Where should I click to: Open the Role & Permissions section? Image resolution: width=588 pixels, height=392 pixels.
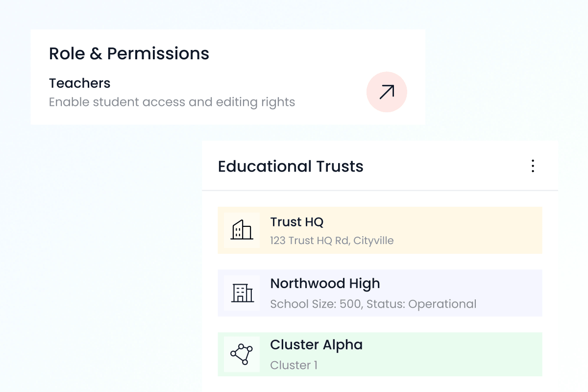point(129,53)
